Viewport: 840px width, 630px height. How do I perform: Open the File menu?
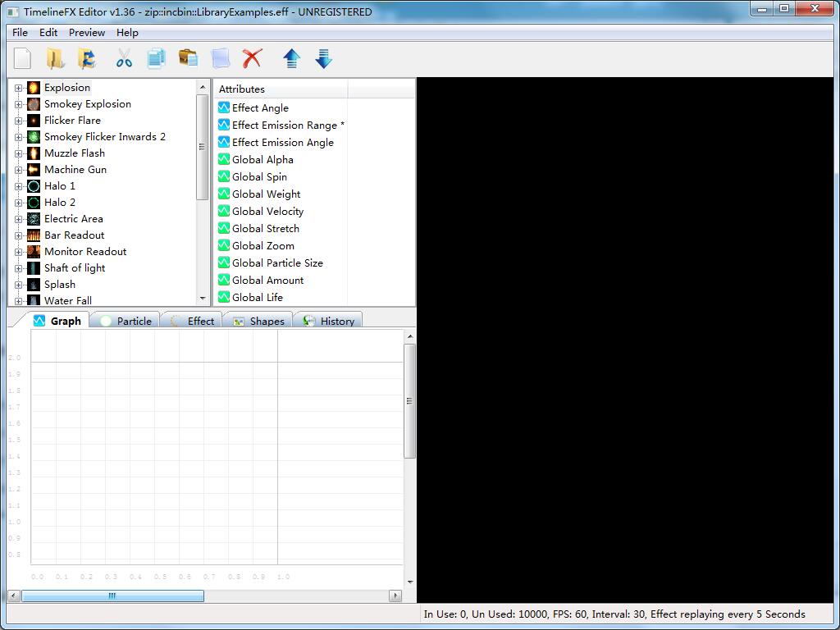(x=20, y=33)
